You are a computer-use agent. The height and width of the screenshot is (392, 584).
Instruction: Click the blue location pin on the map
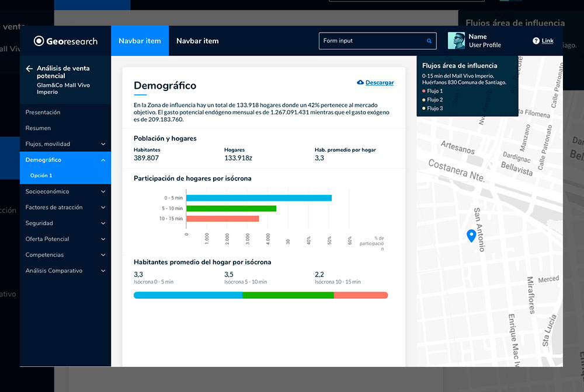(x=471, y=236)
